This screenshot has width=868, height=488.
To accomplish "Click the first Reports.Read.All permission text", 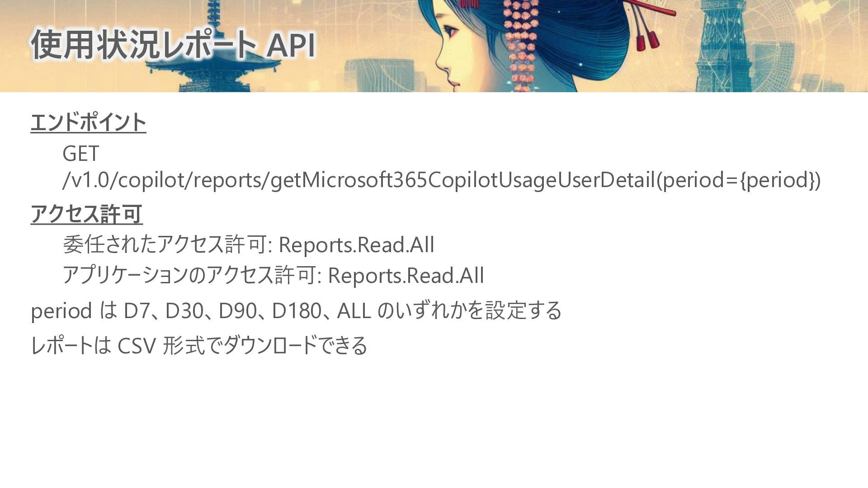I will (x=356, y=245).
